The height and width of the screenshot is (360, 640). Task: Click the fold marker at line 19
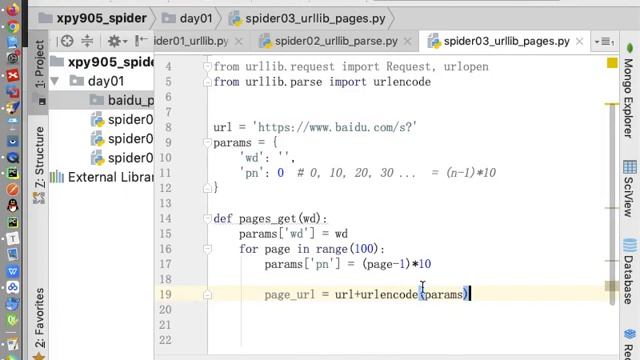point(207,294)
